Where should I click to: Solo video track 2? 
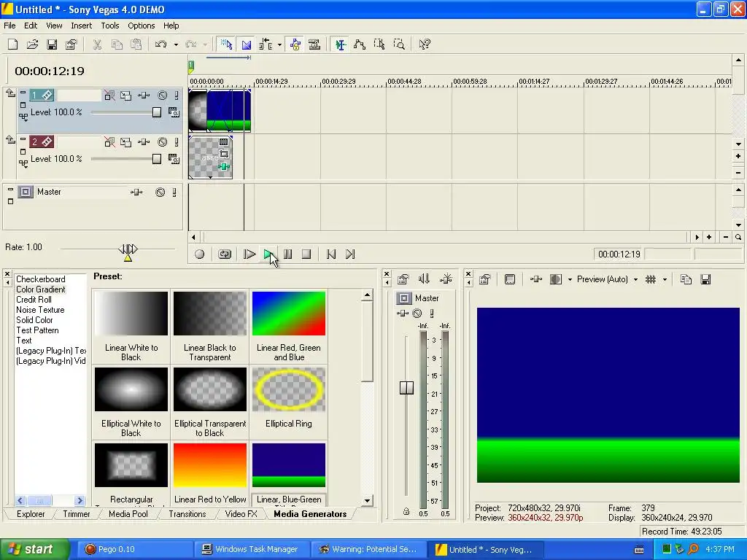coord(174,142)
